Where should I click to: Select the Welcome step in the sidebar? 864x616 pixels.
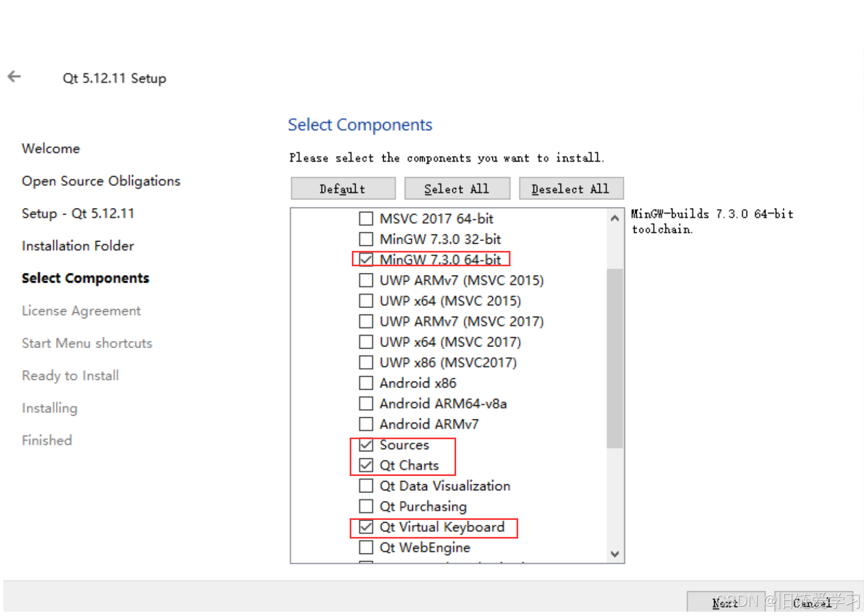(51, 149)
